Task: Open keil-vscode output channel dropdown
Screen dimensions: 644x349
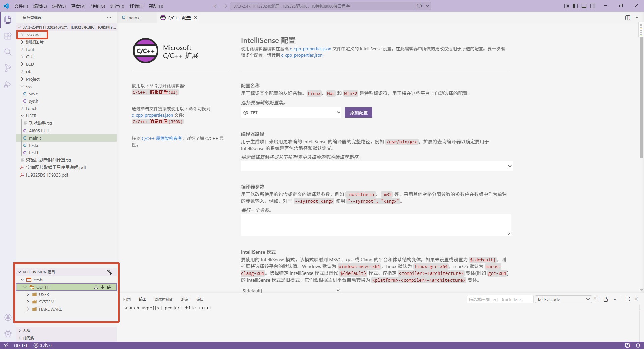Action: coord(563,299)
